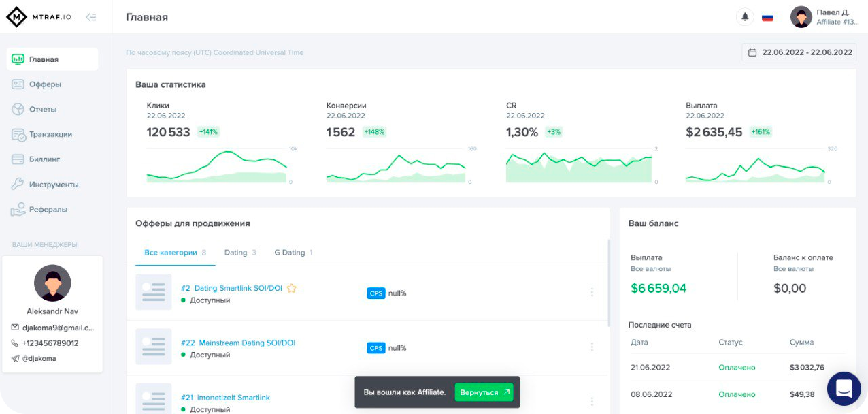Click the Павел Д. profile avatar
The width and height of the screenshot is (868, 414).
[801, 17]
